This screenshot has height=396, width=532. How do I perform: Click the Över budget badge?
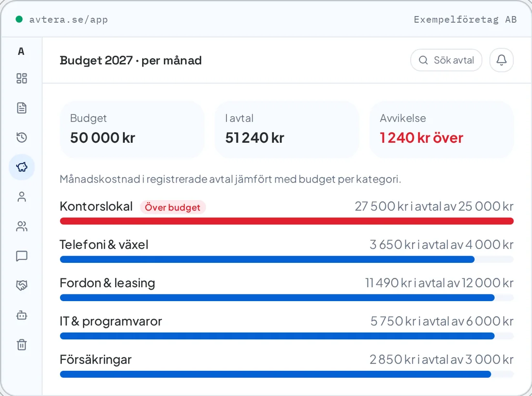point(173,207)
